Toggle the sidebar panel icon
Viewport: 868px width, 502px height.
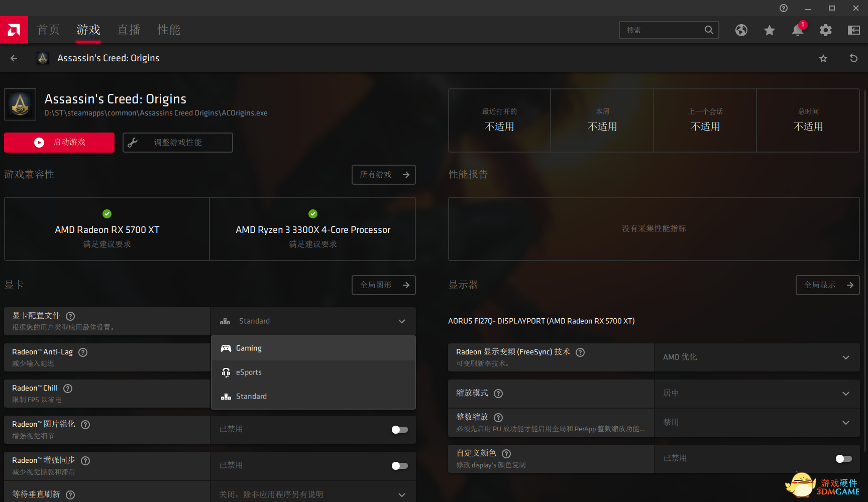point(854,30)
